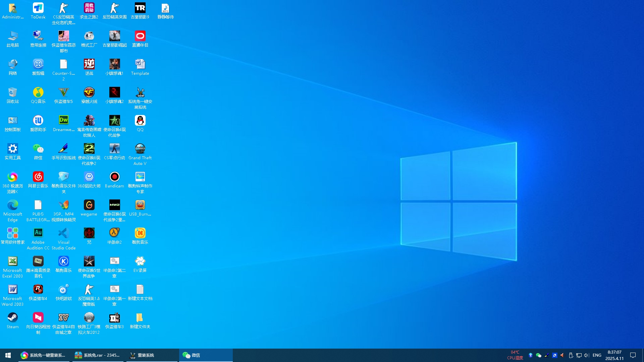The image size is (644, 362).
Task: Select the Microsoft Edge icon
Action: pos(12,205)
